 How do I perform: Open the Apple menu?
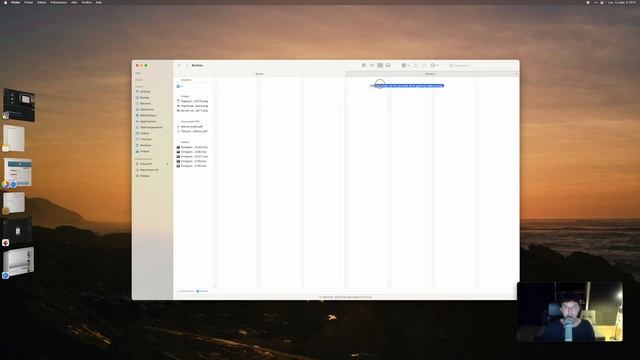(x=5, y=2)
